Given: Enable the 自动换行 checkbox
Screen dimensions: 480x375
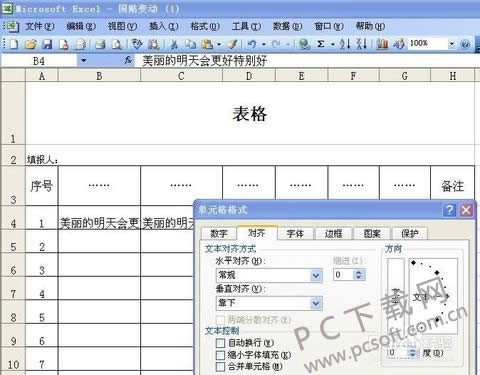Looking at the screenshot, I should pos(220,343).
